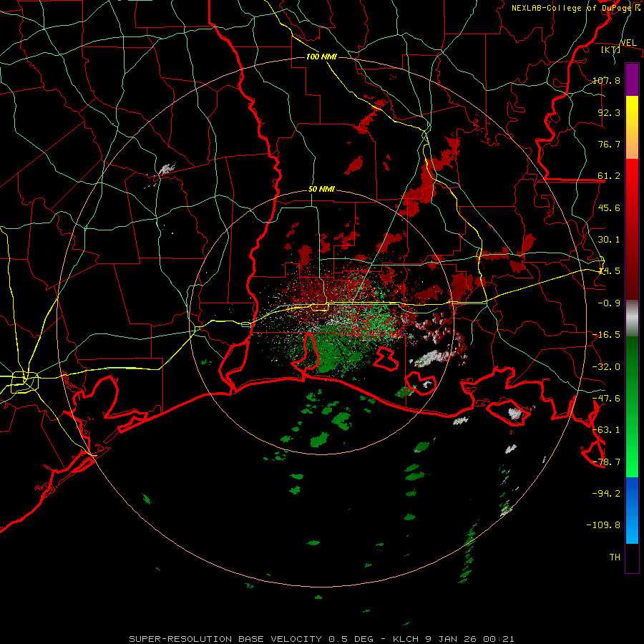Click the bright green segment of the color bar

[x=632, y=406]
